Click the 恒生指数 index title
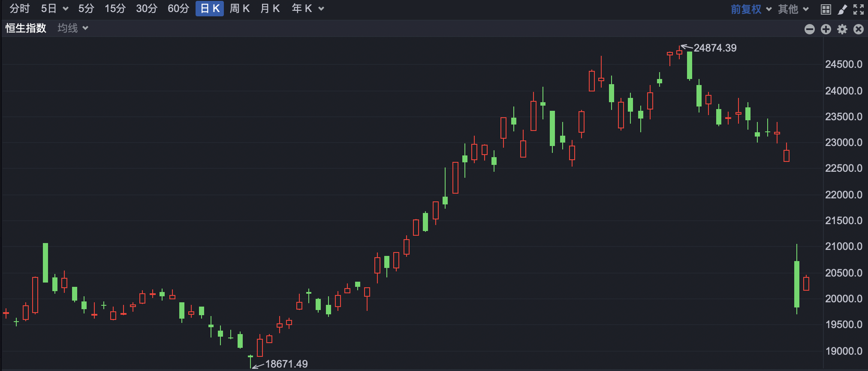Image resolution: width=868 pixels, height=371 pixels. click(x=26, y=28)
